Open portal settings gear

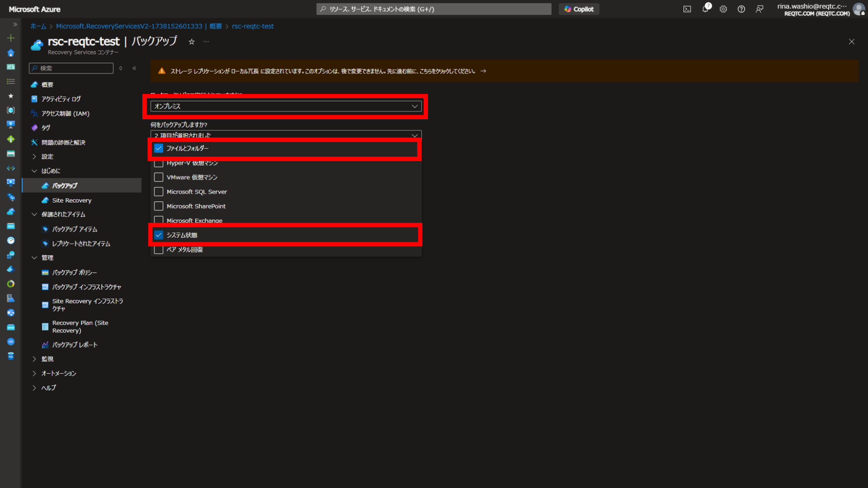pyautogui.click(x=723, y=9)
